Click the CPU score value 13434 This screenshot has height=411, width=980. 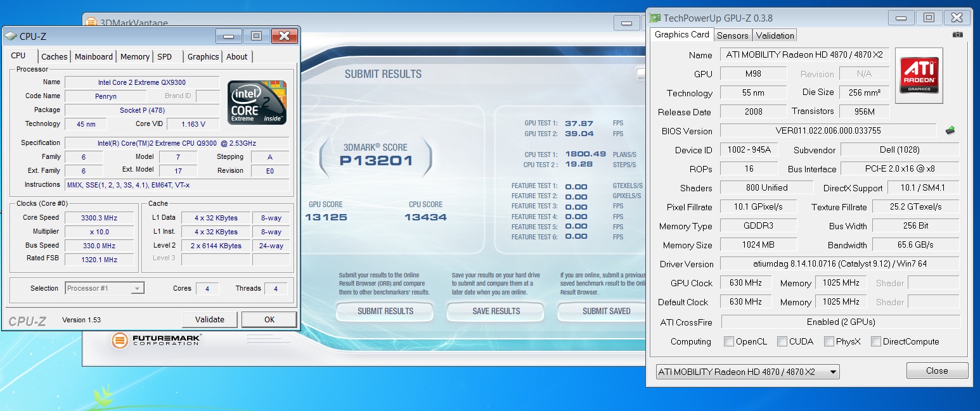tap(425, 217)
